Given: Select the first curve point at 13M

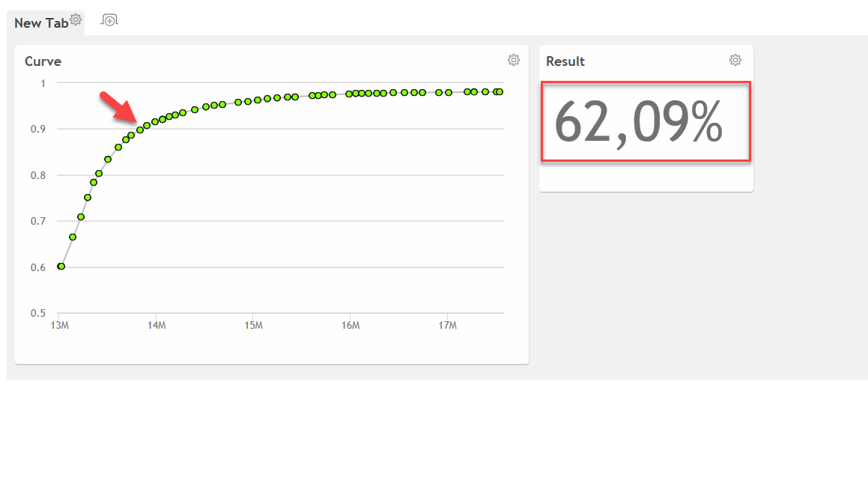Looking at the screenshot, I should [61, 266].
